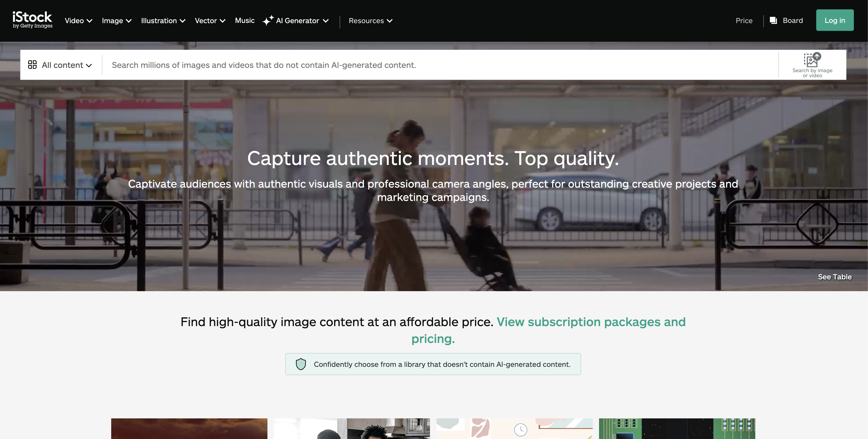
Task: Open the orange sunset sky thumbnail
Action: coord(189,428)
